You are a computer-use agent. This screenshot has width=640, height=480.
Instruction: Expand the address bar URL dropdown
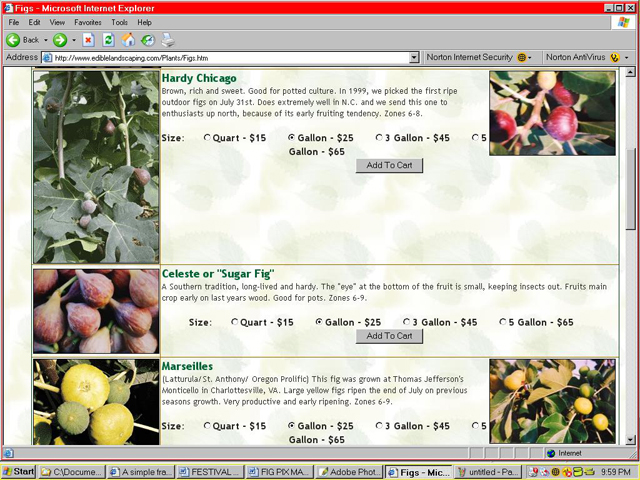tap(414, 58)
